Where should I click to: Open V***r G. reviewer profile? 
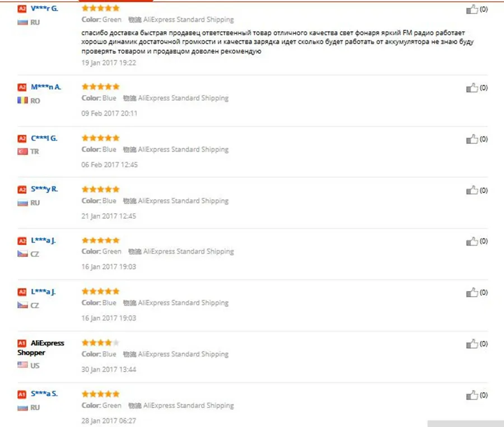44,9
